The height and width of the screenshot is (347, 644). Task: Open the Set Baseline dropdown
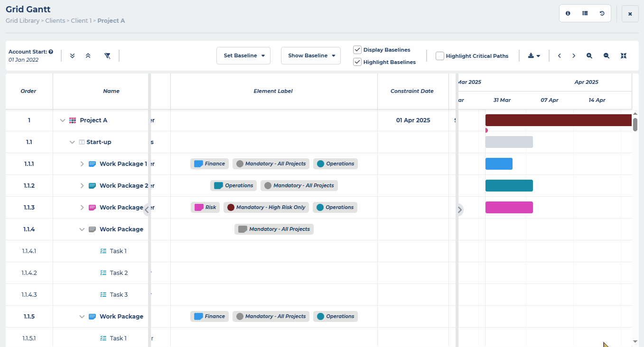click(x=243, y=55)
